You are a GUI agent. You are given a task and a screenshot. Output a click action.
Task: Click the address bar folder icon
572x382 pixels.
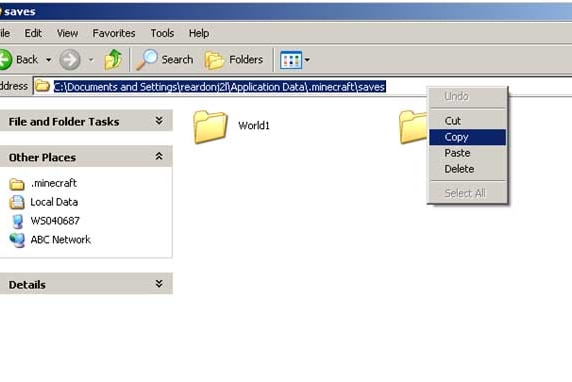42,86
